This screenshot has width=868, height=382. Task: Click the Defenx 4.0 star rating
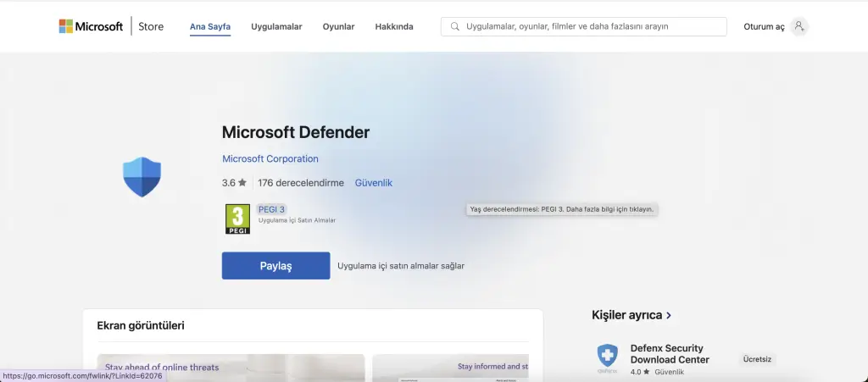640,372
